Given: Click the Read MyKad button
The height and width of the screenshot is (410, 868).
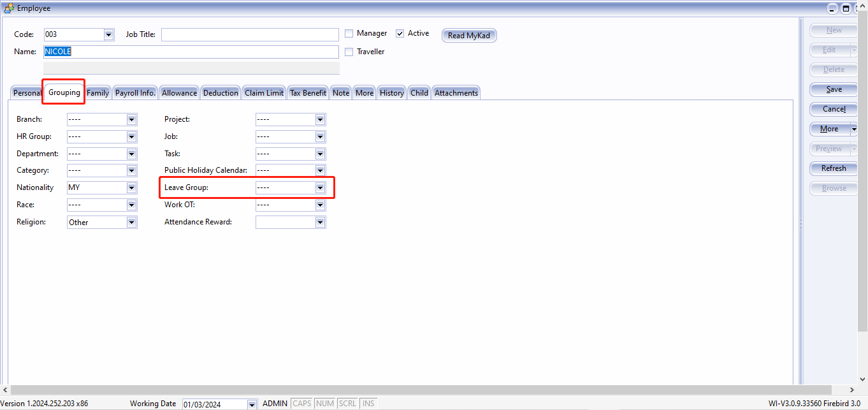Looking at the screenshot, I should click(x=469, y=35).
